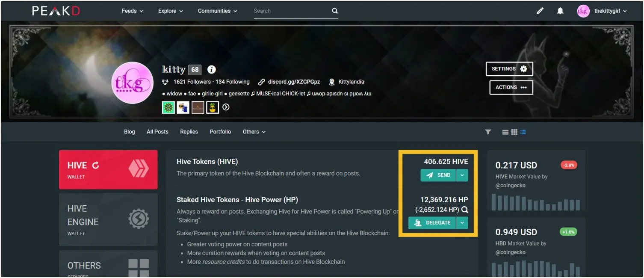644x278 pixels.
Task: Expand the Feeds menu
Action: 133,11
